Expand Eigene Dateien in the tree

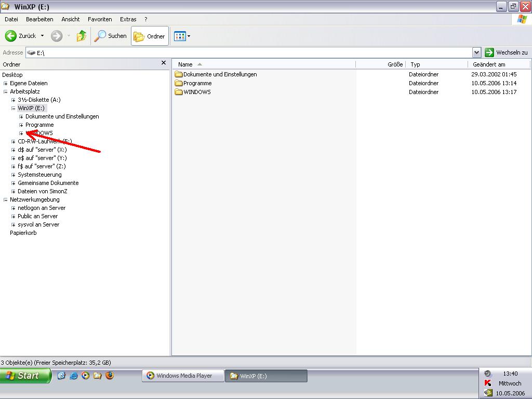coord(5,84)
